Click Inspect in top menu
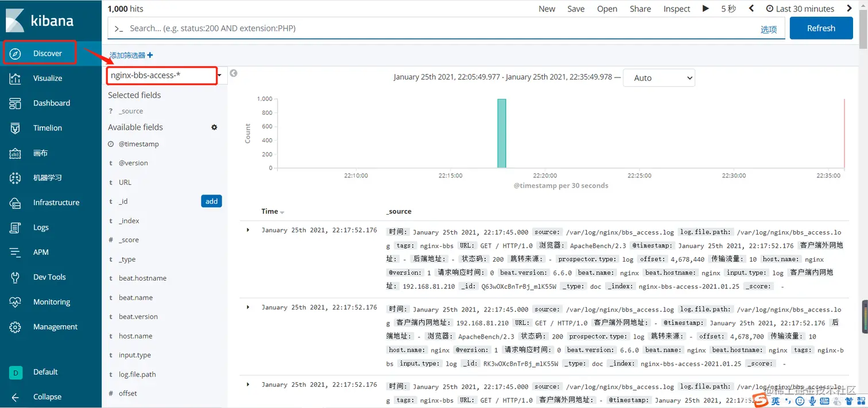 [x=677, y=9]
